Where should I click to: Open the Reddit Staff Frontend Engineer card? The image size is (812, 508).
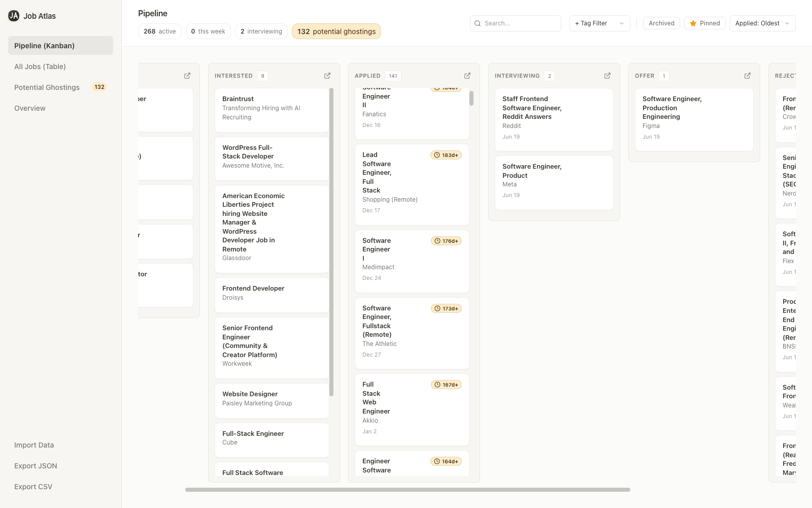(x=554, y=120)
